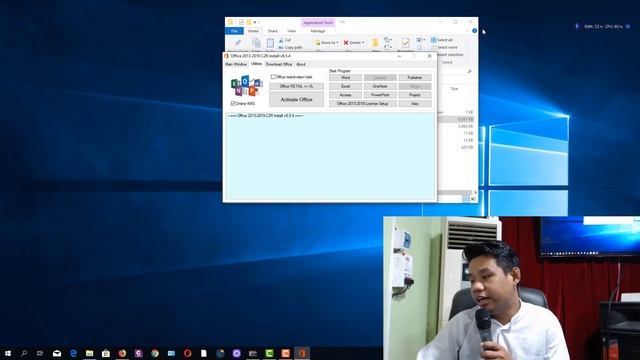Screen dimensions: 640x360
Task: Click the Office C2R installer taskbar icon
Action: tap(302, 353)
